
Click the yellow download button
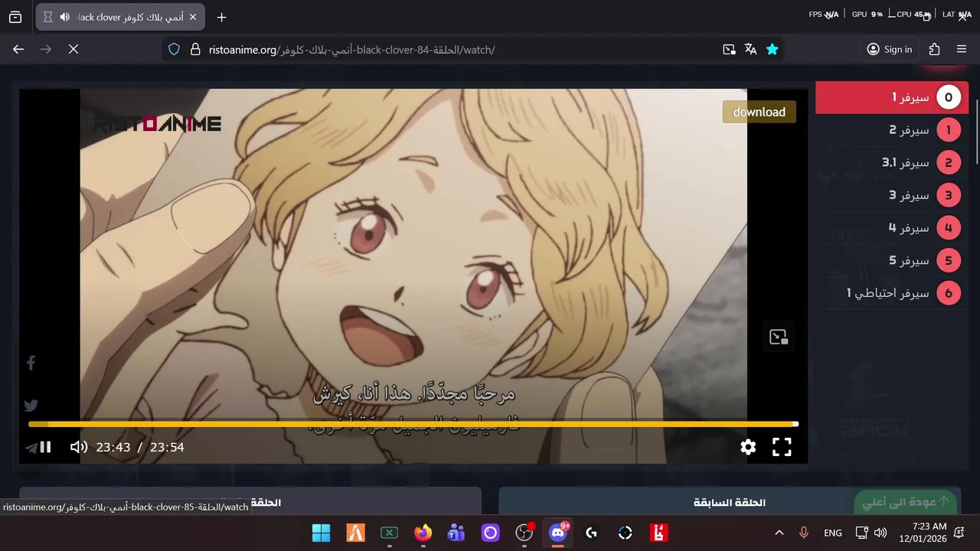point(759,112)
